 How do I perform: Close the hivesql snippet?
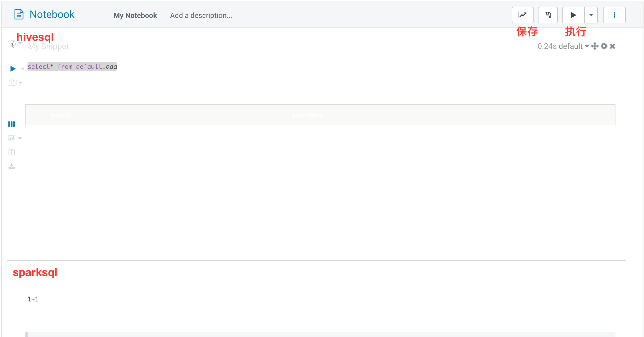612,46
